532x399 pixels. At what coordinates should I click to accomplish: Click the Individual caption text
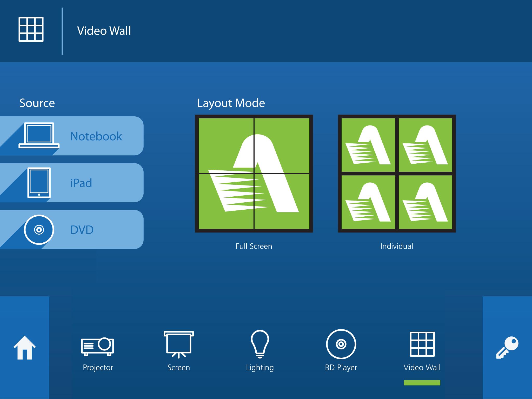click(397, 246)
